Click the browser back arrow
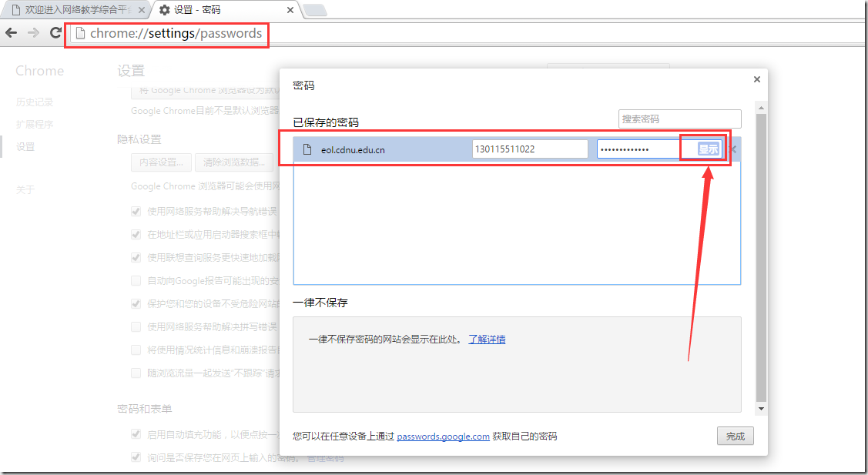The width and height of the screenshot is (868, 475). (11, 32)
